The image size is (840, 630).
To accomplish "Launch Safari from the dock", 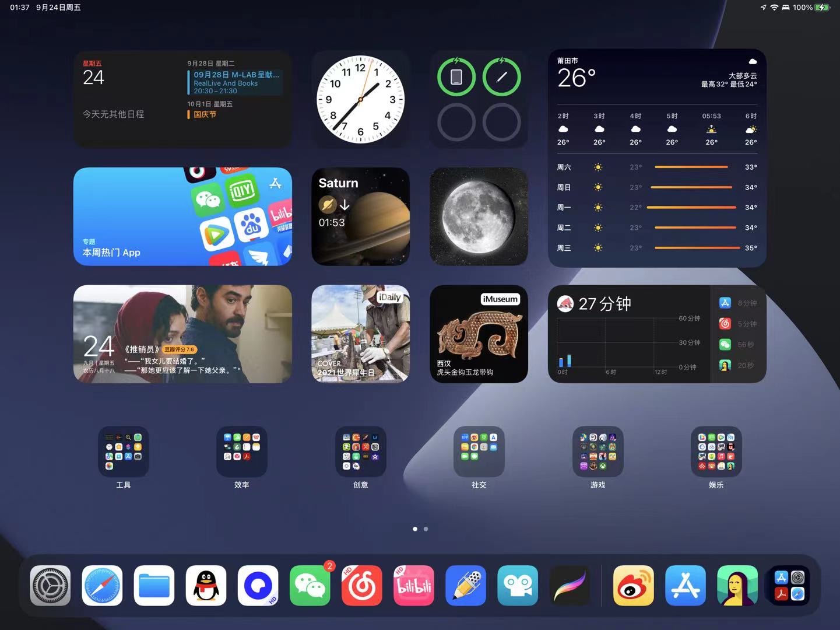I will (102, 586).
